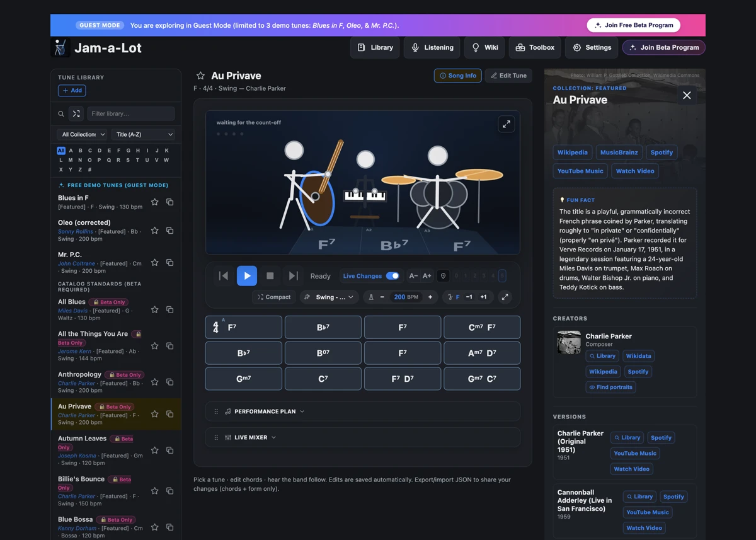756x540 pixels.
Task: Decrease tempo with minus button
Action: [382, 297]
